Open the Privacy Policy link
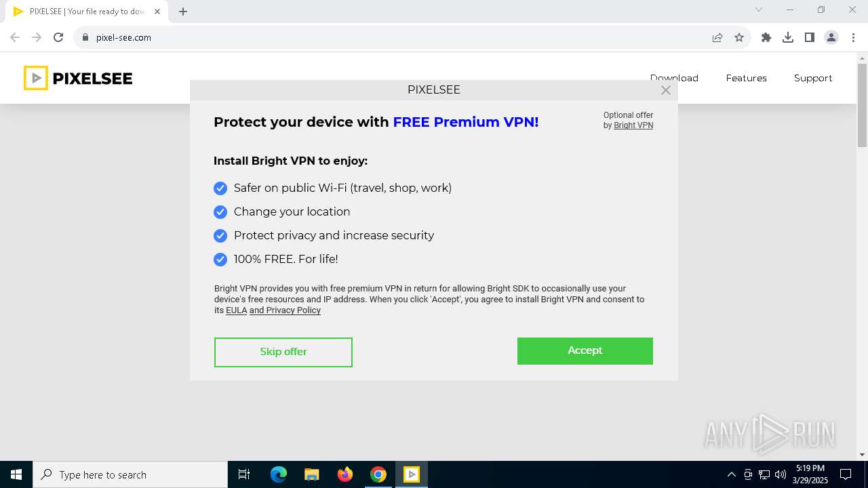868x488 pixels. tap(293, 310)
